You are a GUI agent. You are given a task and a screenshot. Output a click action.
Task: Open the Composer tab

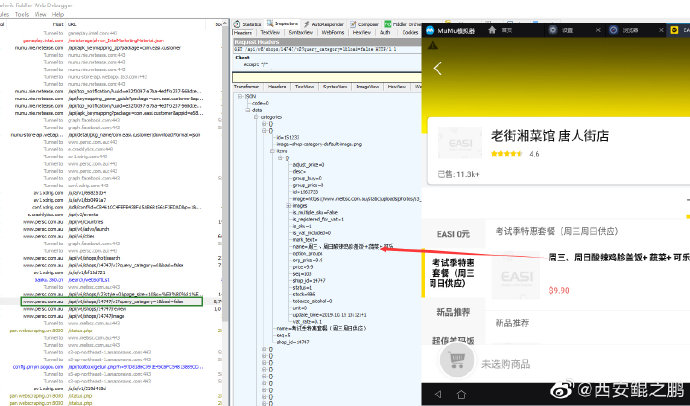pos(365,24)
